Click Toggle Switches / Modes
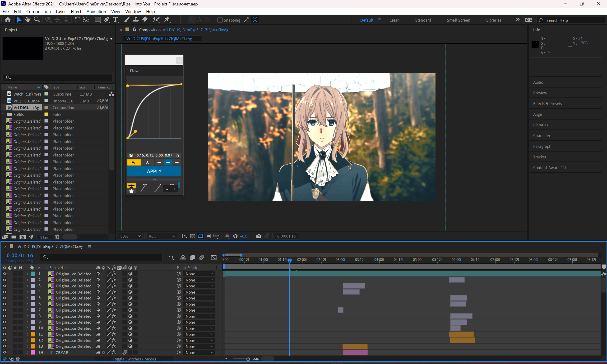Screen dimensions: 607x364 [134, 359]
